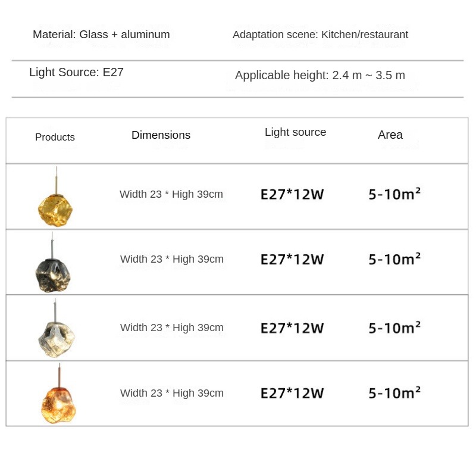The image size is (476, 452).
Task: Click dimensions text in the gold lamp row
Action: click(x=171, y=194)
